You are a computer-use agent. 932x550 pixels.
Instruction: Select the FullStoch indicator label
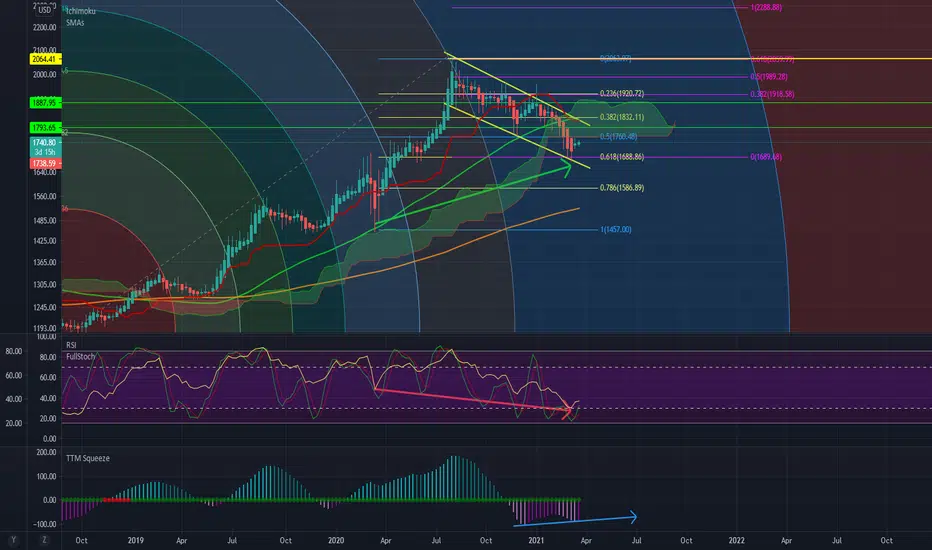pyautogui.click(x=80, y=356)
